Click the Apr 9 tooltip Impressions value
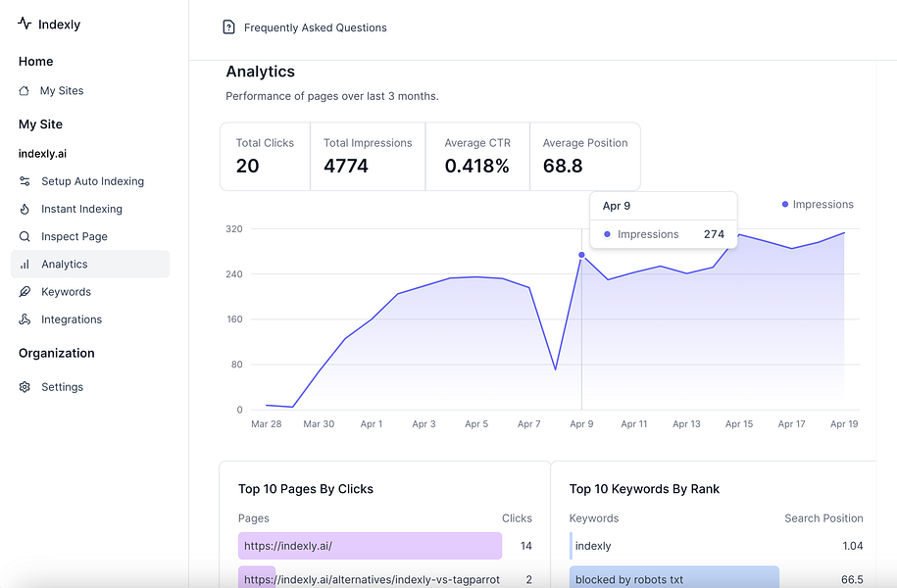Screen dimensions: 897x588 click(x=714, y=234)
